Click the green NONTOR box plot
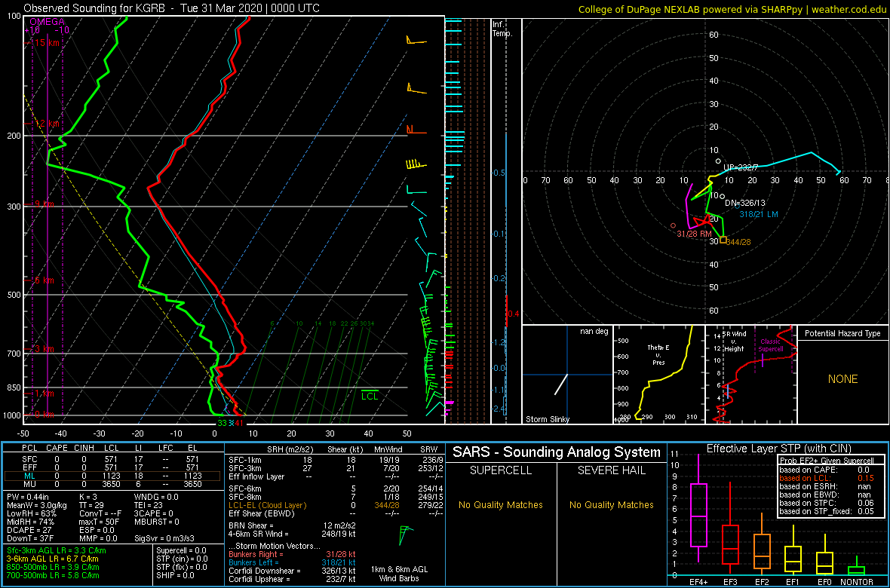 (x=858, y=566)
